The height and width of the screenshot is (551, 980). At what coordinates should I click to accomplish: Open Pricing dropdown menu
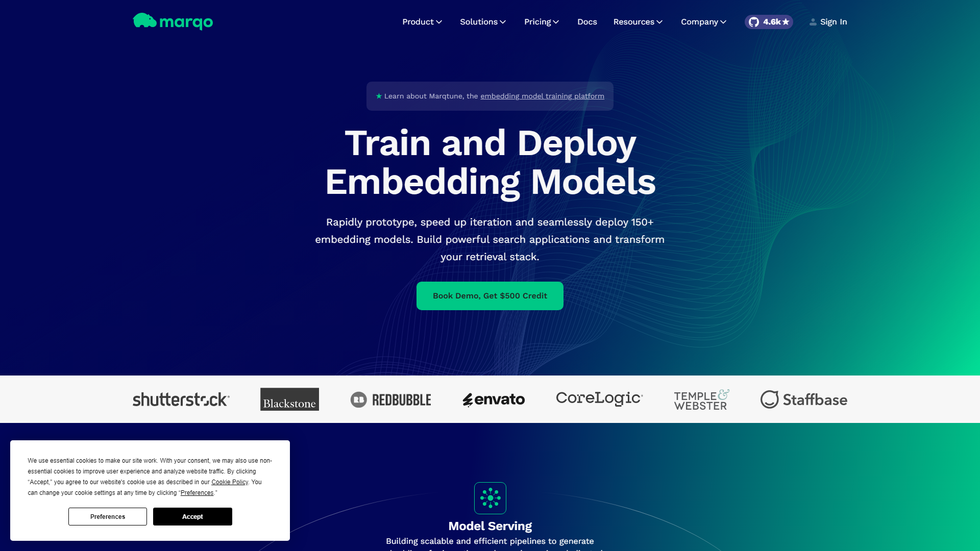tap(541, 21)
